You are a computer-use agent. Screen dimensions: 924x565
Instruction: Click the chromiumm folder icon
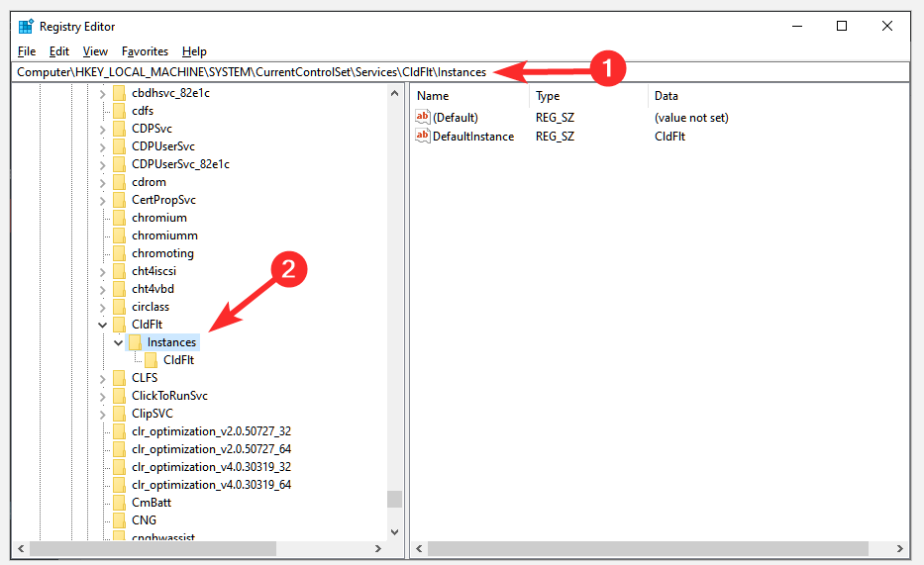click(x=119, y=235)
